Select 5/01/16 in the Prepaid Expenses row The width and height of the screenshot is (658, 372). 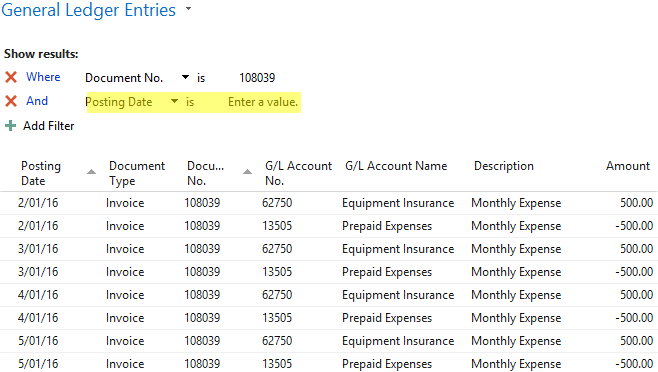coord(38,364)
